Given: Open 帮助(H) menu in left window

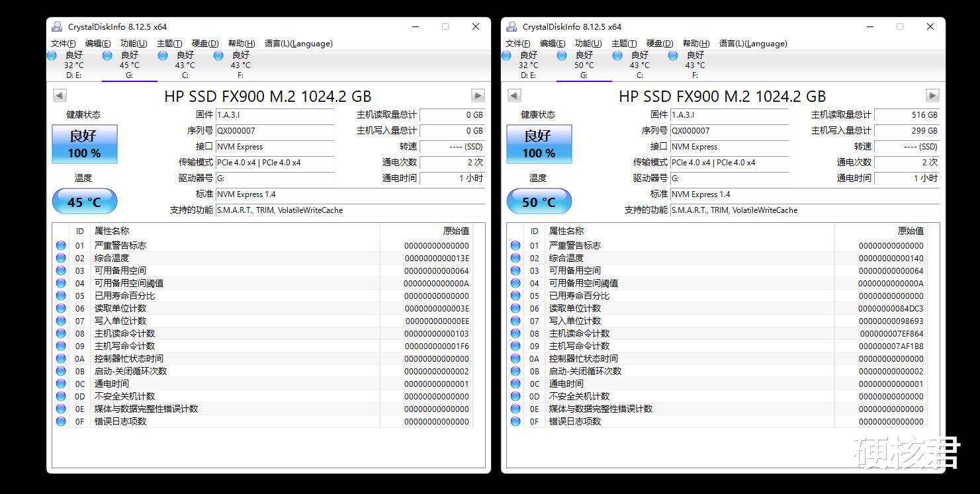Looking at the screenshot, I should click(242, 44).
